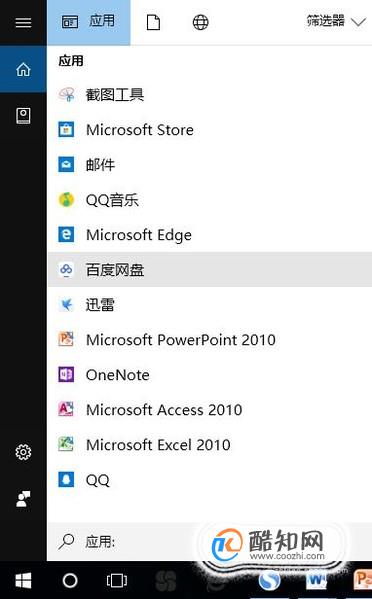Open the hamburger menu icon
The image size is (372, 599).
coord(23,23)
